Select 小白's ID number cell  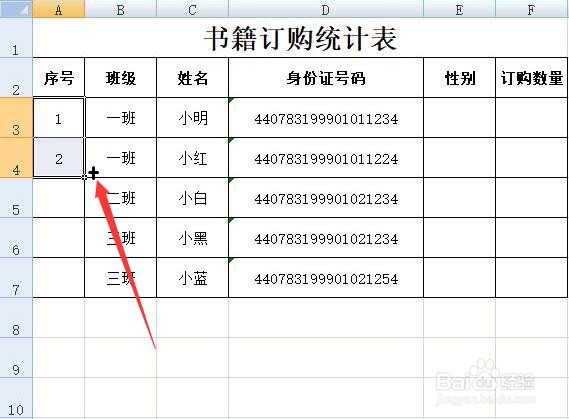(x=326, y=198)
